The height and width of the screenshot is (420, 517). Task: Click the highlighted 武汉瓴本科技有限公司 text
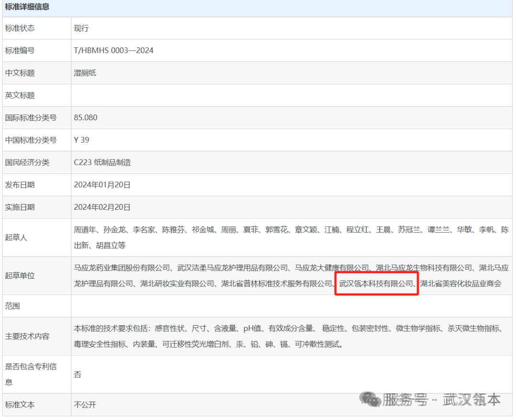click(376, 284)
